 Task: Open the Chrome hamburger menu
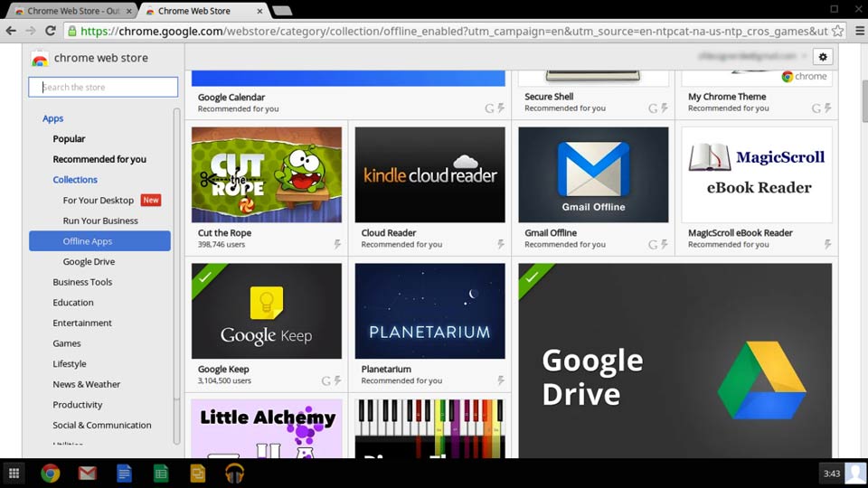(x=860, y=31)
